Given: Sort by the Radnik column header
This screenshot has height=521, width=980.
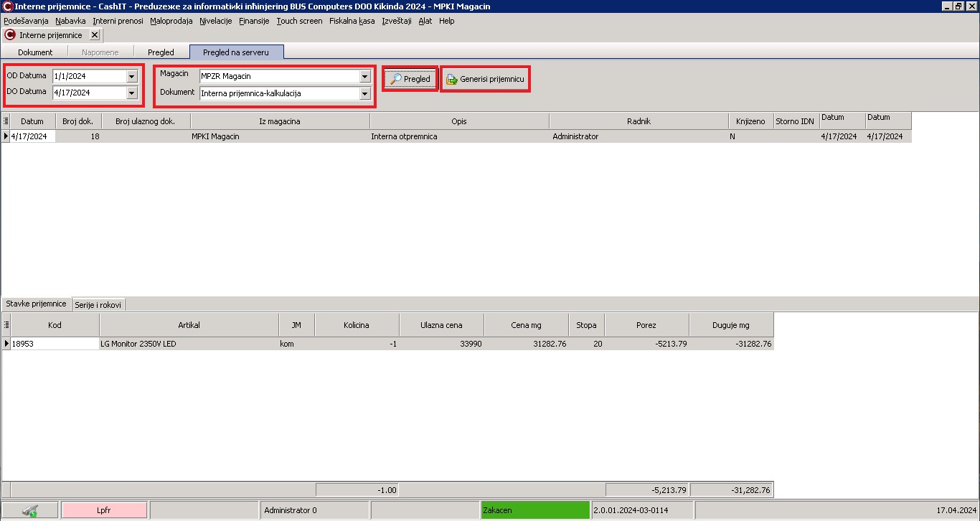Looking at the screenshot, I should pos(639,121).
